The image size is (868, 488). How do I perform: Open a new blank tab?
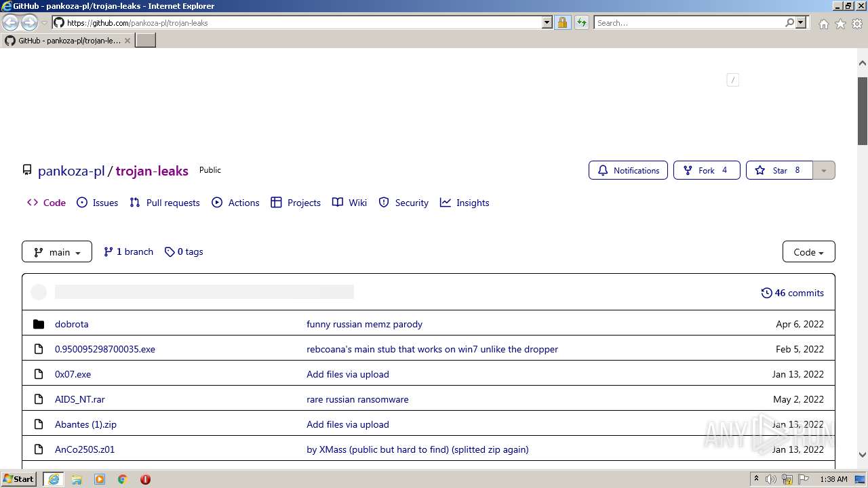(x=146, y=41)
